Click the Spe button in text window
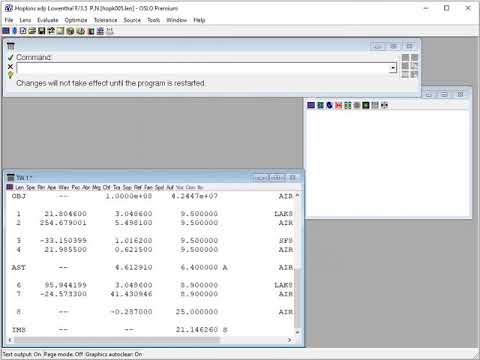480x360 pixels. tap(31, 187)
